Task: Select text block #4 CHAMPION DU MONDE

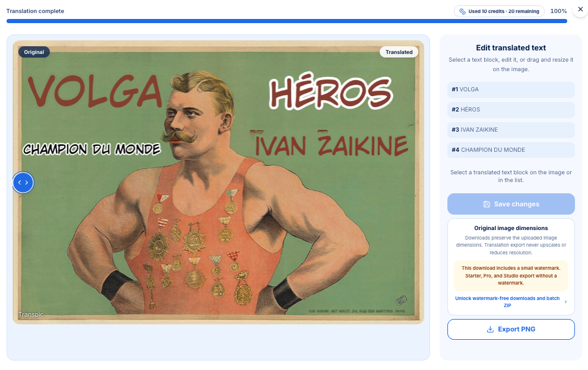Action: 511,150
